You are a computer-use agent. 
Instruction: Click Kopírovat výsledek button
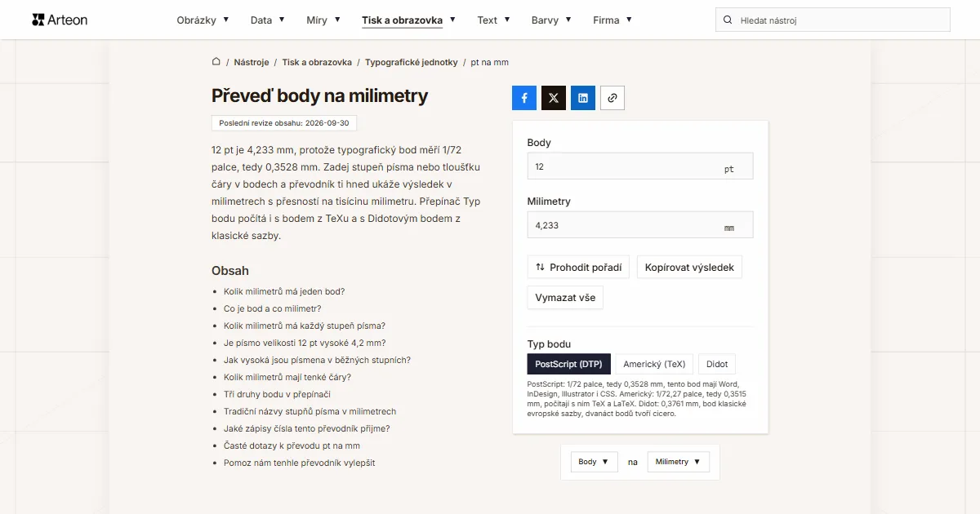pyautogui.click(x=689, y=267)
